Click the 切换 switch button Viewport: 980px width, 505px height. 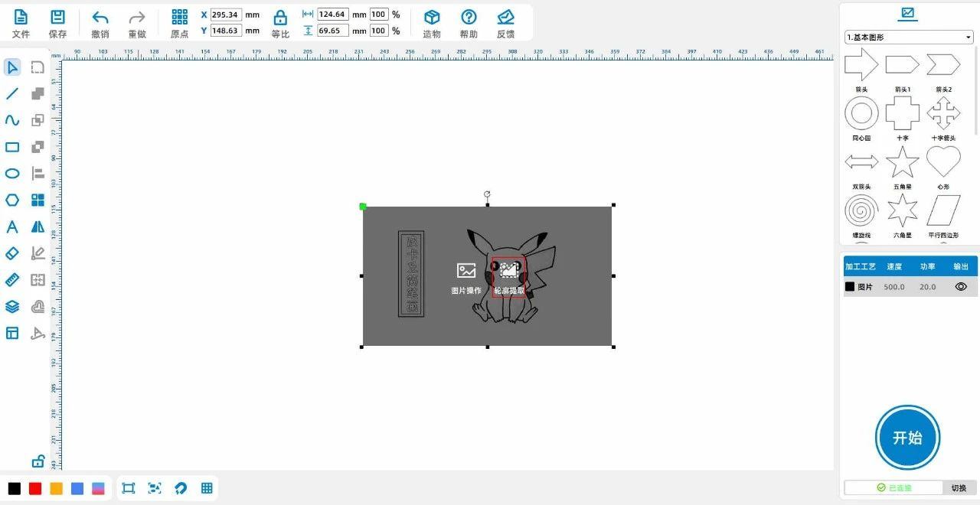(x=959, y=488)
